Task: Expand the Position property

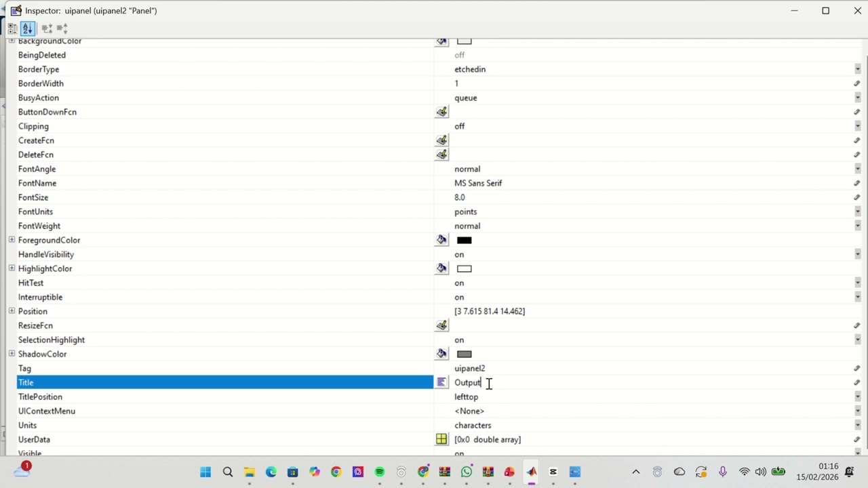Action: pyautogui.click(x=12, y=311)
